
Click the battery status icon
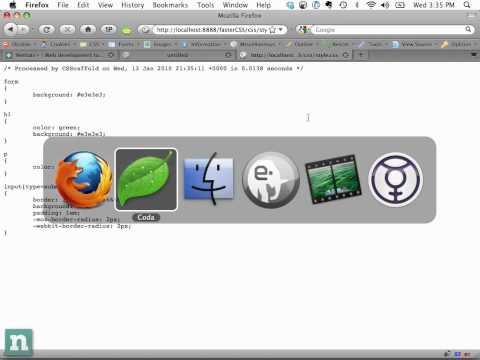[x=400, y=5]
